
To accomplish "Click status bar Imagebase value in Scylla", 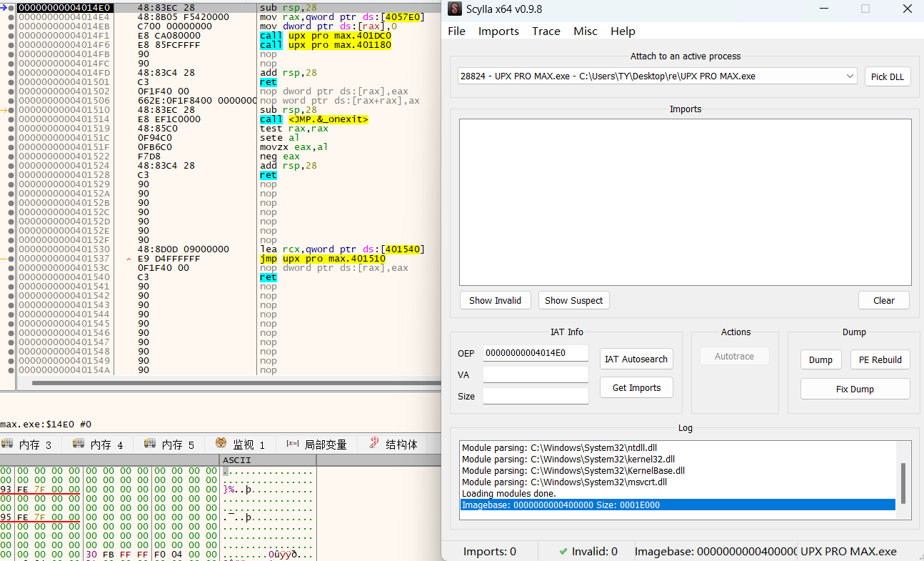I will pos(715,551).
